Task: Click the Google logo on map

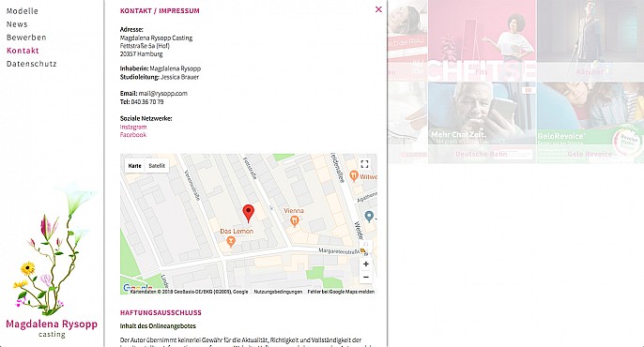Action: click(138, 287)
